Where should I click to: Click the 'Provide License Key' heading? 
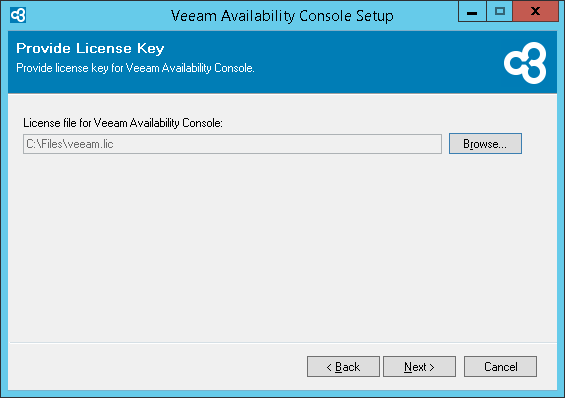tap(90, 48)
